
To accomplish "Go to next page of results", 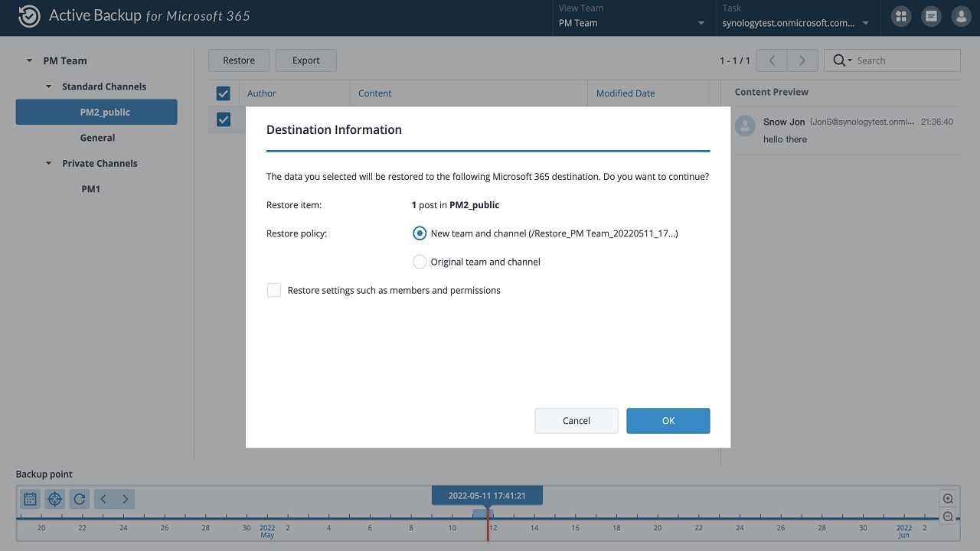I will (x=802, y=60).
